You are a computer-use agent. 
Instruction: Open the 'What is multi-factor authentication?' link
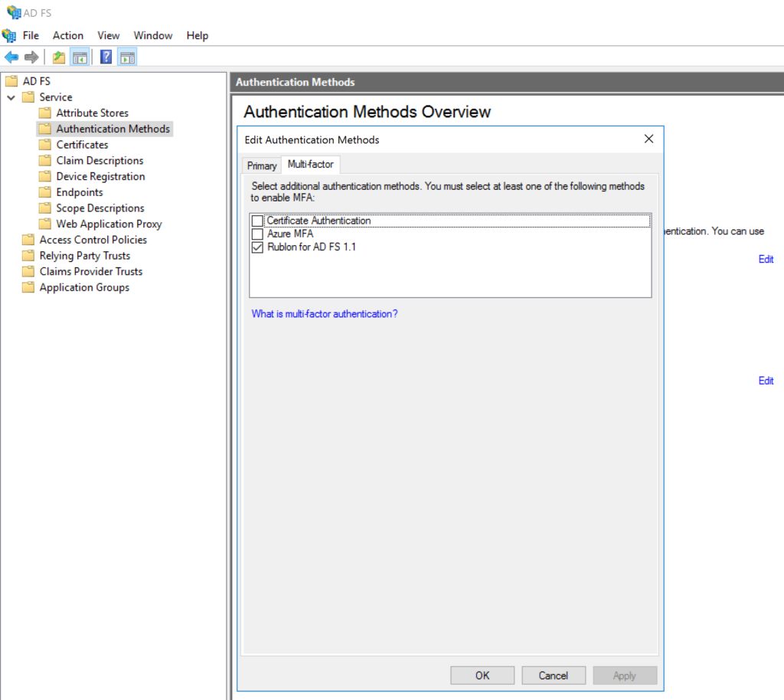point(325,314)
